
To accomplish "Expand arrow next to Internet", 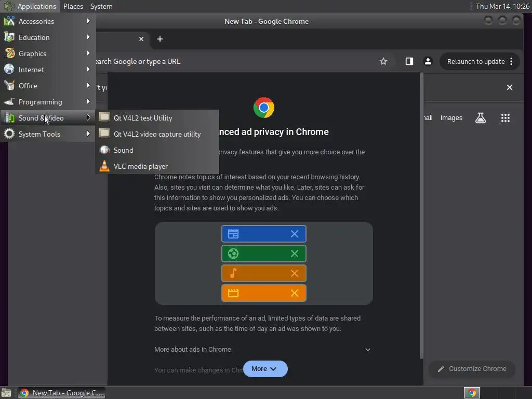I will point(88,69).
